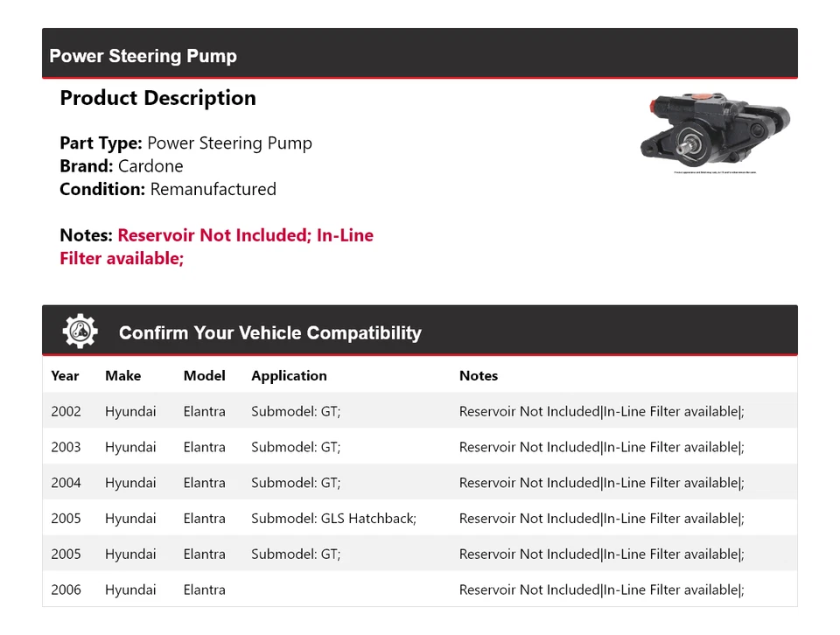The width and height of the screenshot is (840, 635).
Task: Select the 2002 Hyundai Elantra row
Action: 419,411
